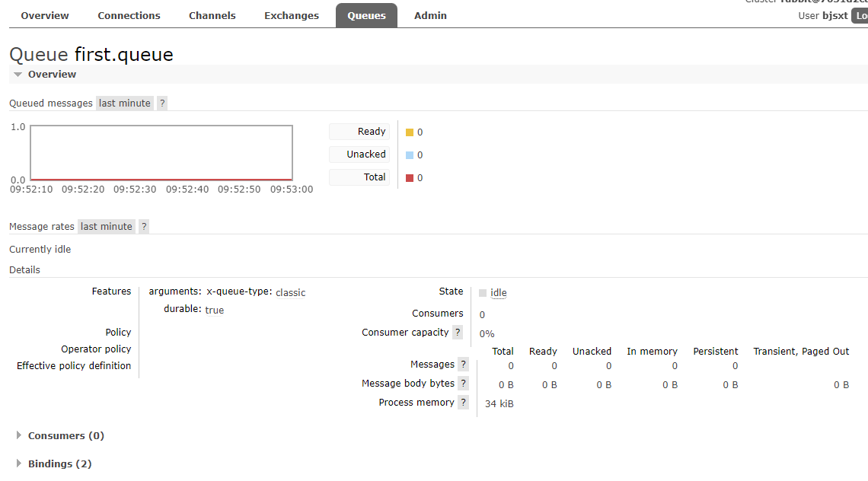Open help for Process memory
868x481 pixels.
(464, 403)
